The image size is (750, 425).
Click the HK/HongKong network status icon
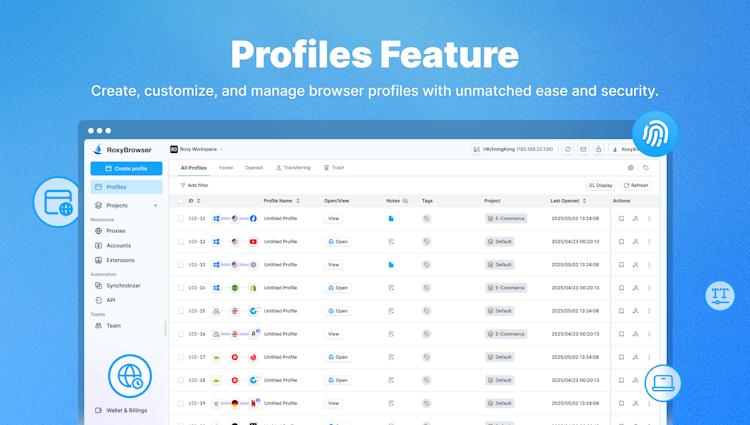(476, 150)
